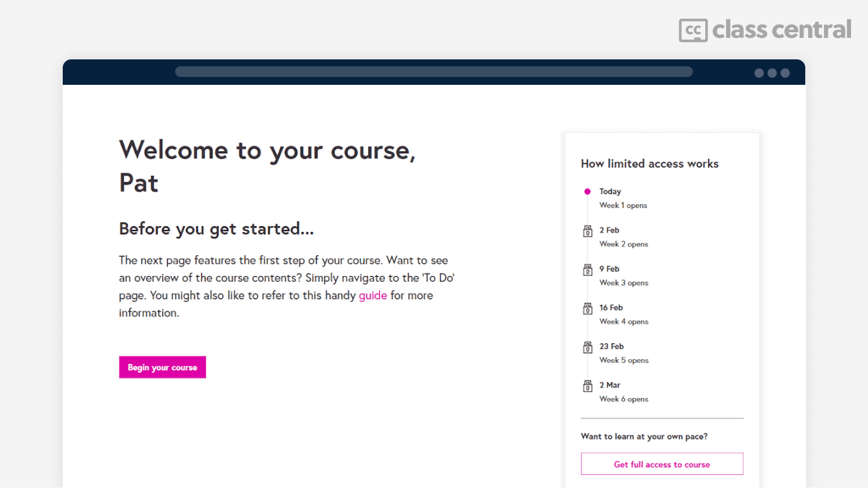Tap the lock icon beside 23 Feb

[x=588, y=347]
